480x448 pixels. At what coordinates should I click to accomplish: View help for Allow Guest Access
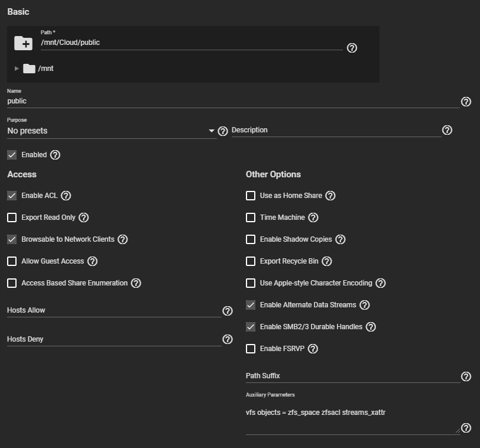pos(92,261)
